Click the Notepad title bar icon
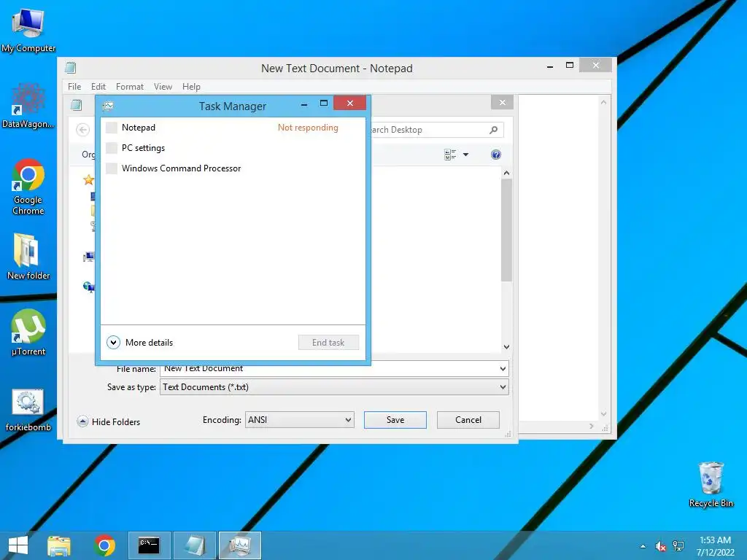 [71, 68]
